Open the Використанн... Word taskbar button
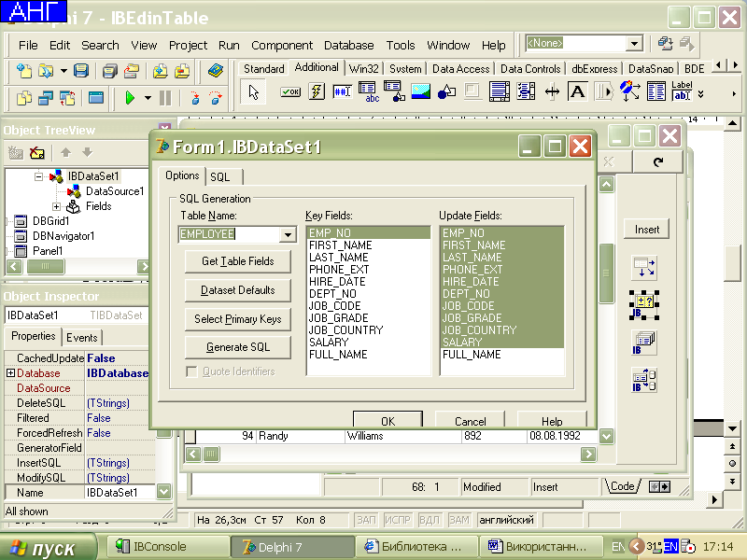The image size is (747, 560). (540, 547)
